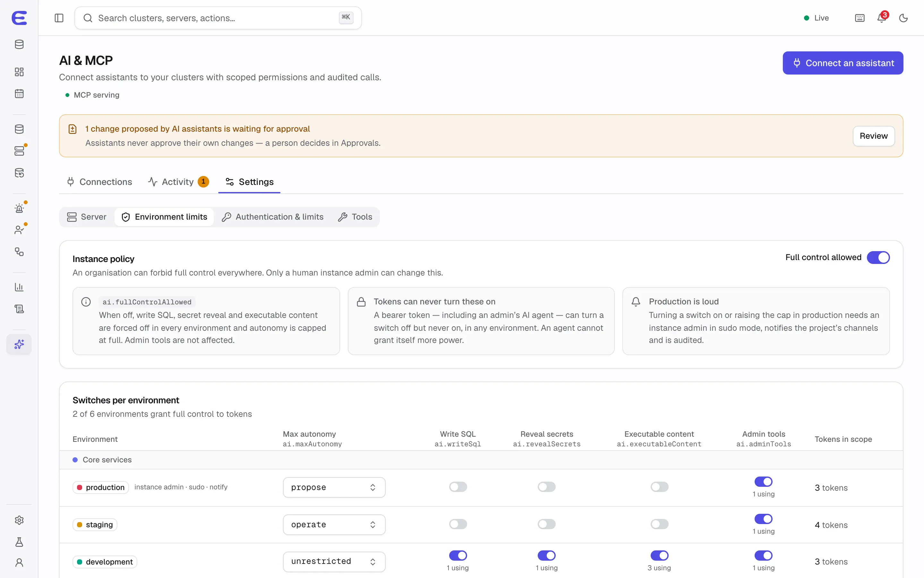924x578 pixels.
Task: Open the dashboard grid icon in sidebar
Action: tap(19, 72)
